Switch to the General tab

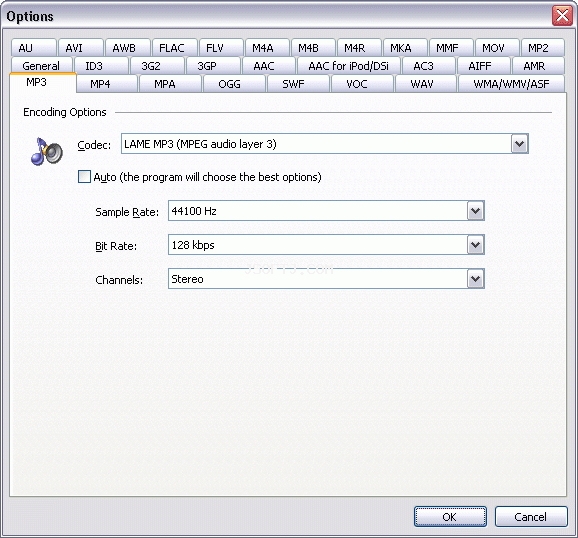coord(41,66)
